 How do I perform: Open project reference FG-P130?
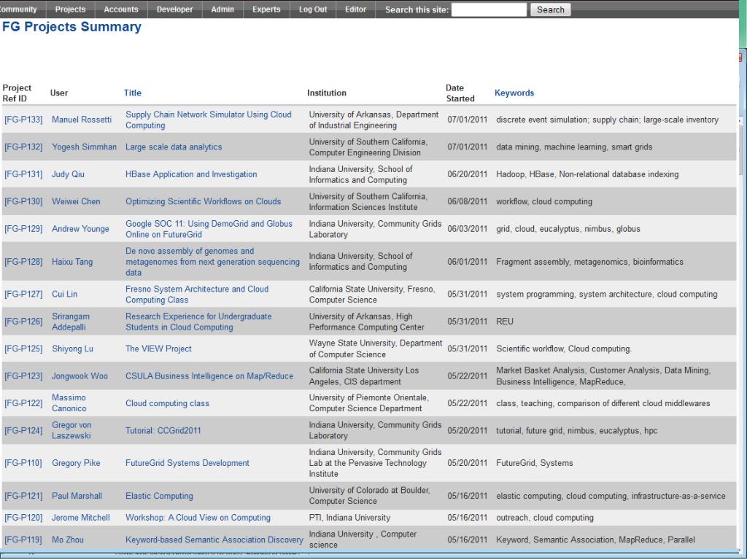tap(23, 201)
